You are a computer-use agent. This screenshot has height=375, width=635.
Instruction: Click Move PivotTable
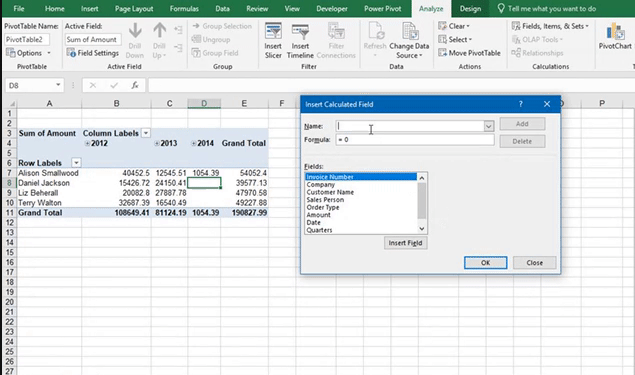(469, 53)
